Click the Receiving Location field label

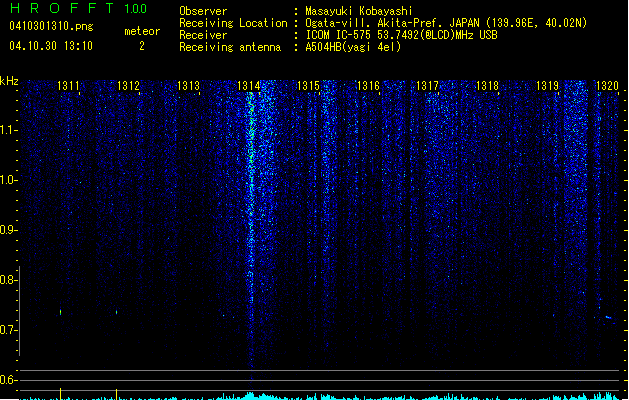tap(233, 23)
